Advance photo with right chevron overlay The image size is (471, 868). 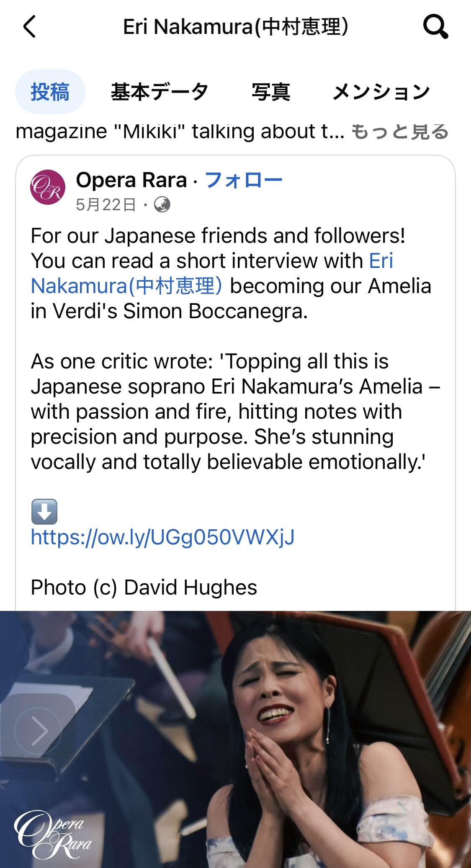(38, 731)
